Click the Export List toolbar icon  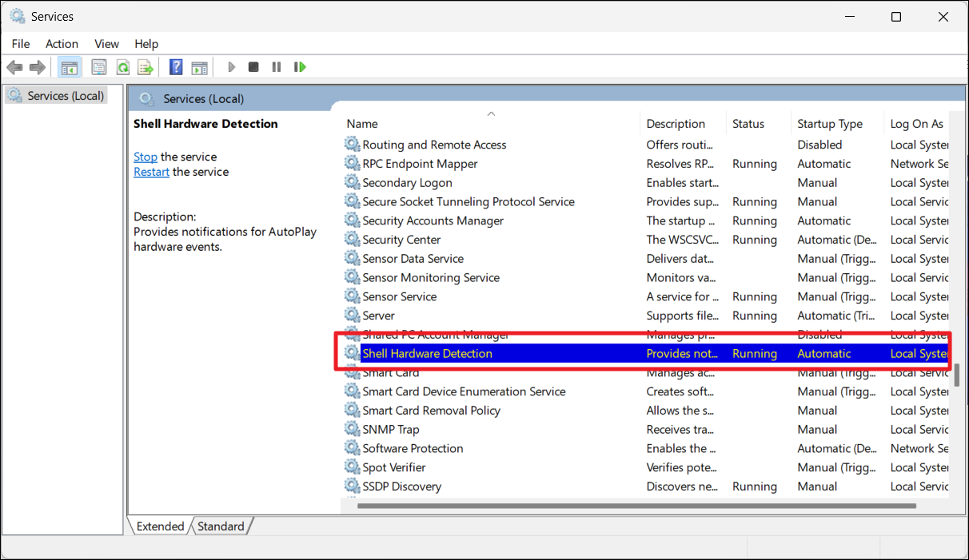(x=146, y=67)
